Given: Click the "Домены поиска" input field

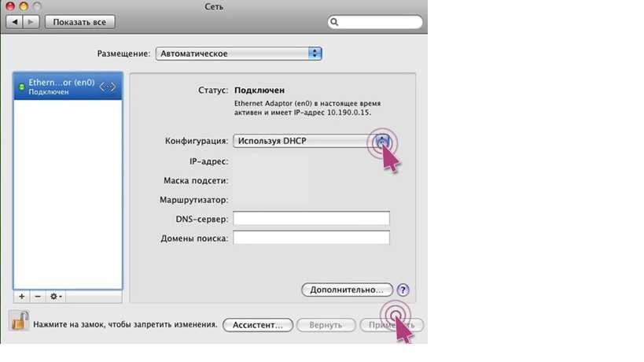Looking at the screenshot, I should [311, 238].
